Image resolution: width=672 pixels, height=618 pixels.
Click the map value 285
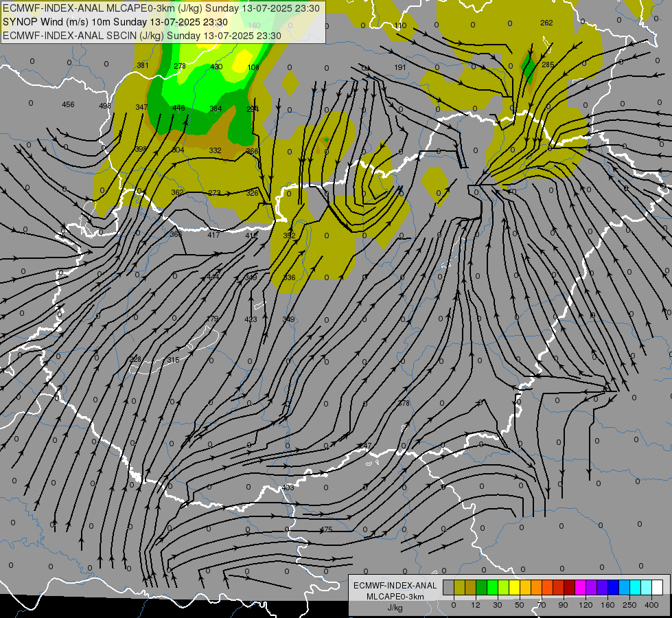point(548,65)
